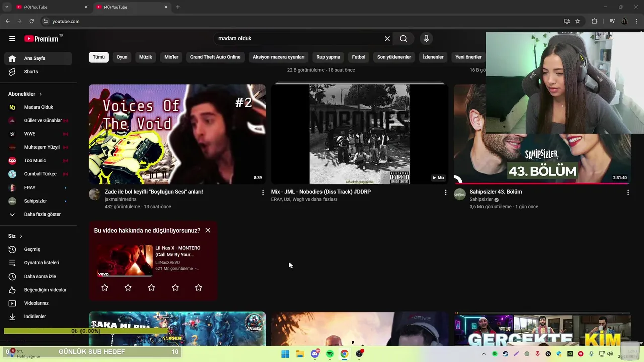Open Geçmiş history page
644x362 pixels.
pyautogui.click(x=38, y=249)
